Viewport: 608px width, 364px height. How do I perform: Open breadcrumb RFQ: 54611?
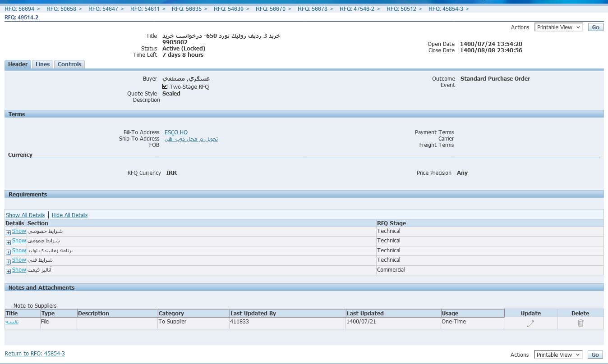click(145, 9)
